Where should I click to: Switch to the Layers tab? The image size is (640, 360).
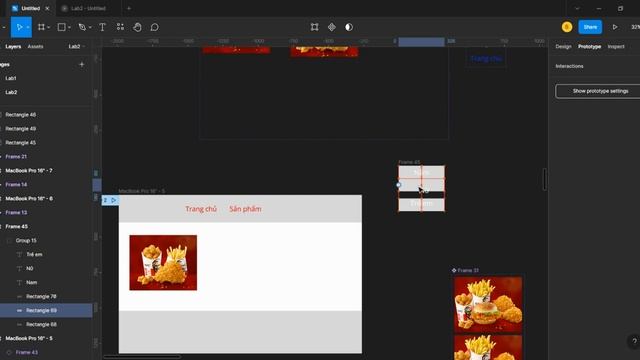point(13,47)
